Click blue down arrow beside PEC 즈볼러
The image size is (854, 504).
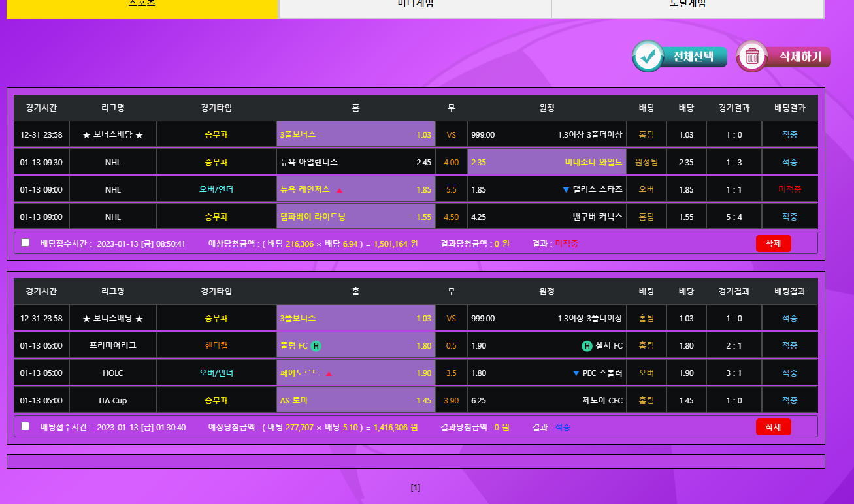coord(576,373)
